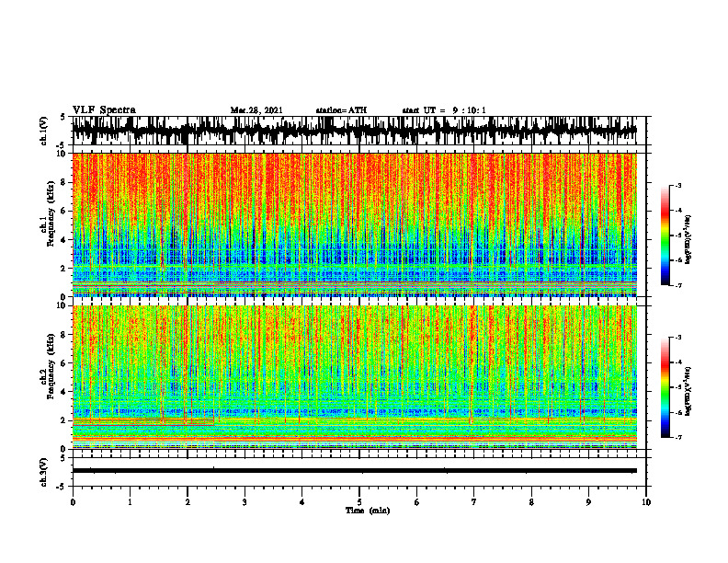
Task: Click the "-3" label on ch.1 color scale
Action: click(x=678, y=186)
